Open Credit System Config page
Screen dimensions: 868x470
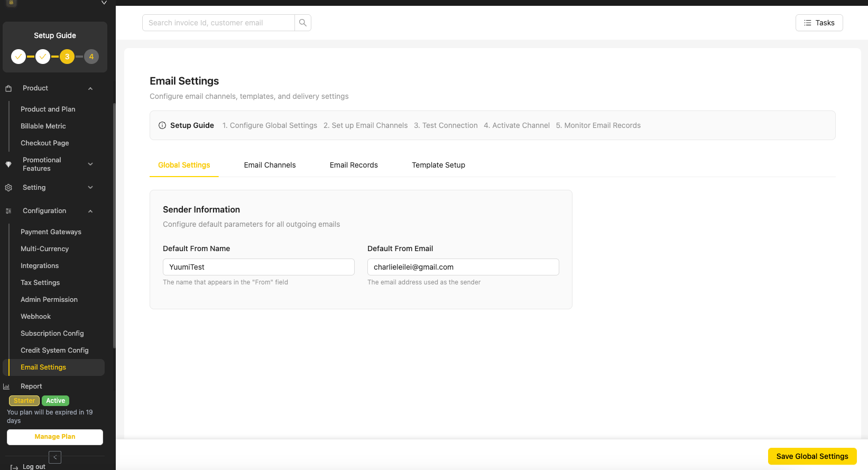click(54, 350)
